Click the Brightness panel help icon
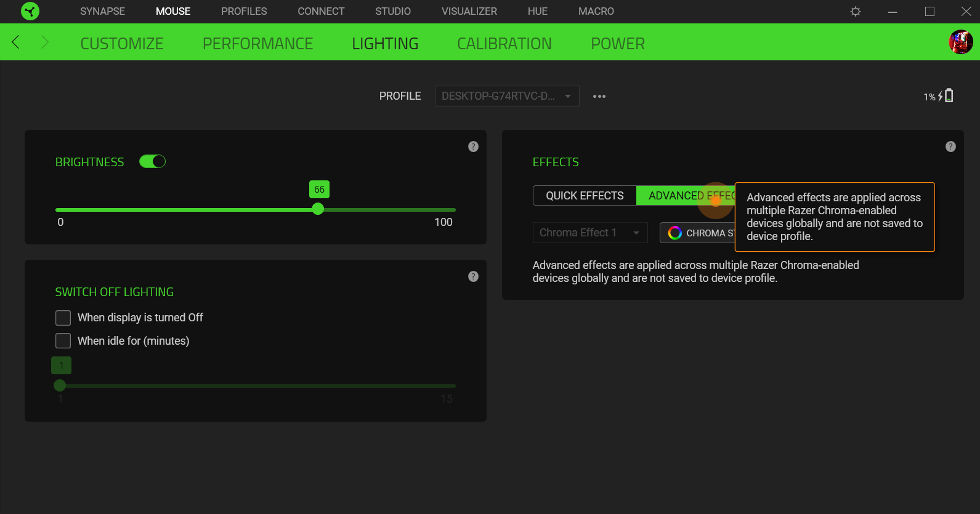This screenshot has height=514, width=980. click(473, 147)
